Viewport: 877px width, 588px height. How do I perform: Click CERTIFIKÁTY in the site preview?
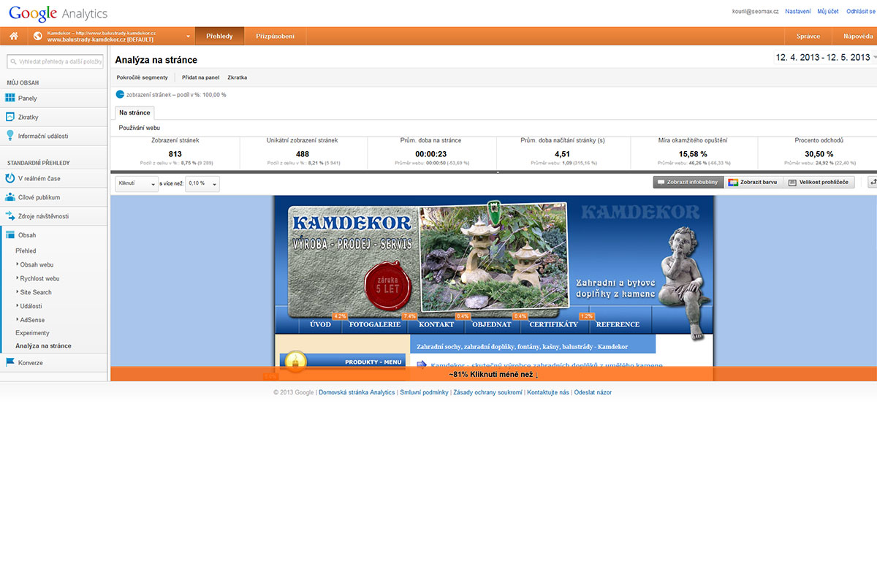point(553,324)
